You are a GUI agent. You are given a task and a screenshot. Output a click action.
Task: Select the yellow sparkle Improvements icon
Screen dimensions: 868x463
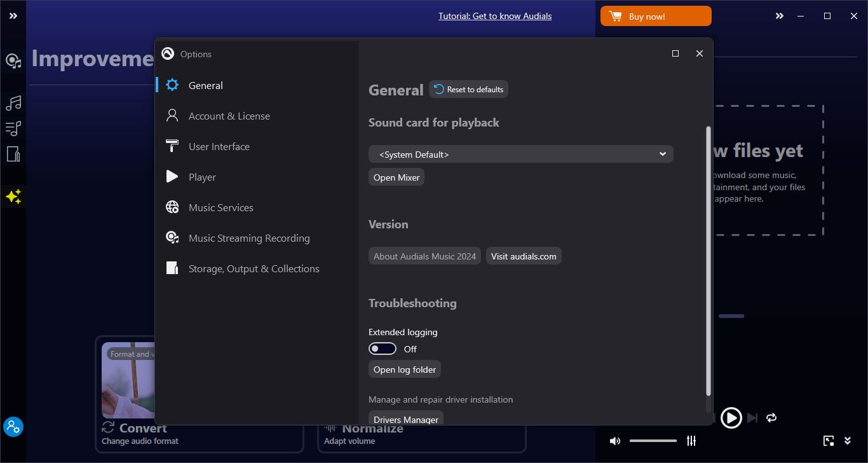pyautogui.click(x=13, y=197)
